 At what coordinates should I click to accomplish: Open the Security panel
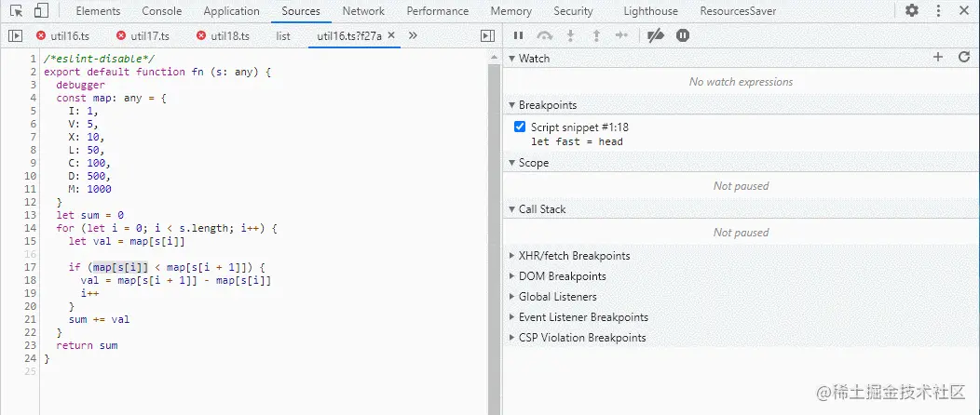[573, 11]
